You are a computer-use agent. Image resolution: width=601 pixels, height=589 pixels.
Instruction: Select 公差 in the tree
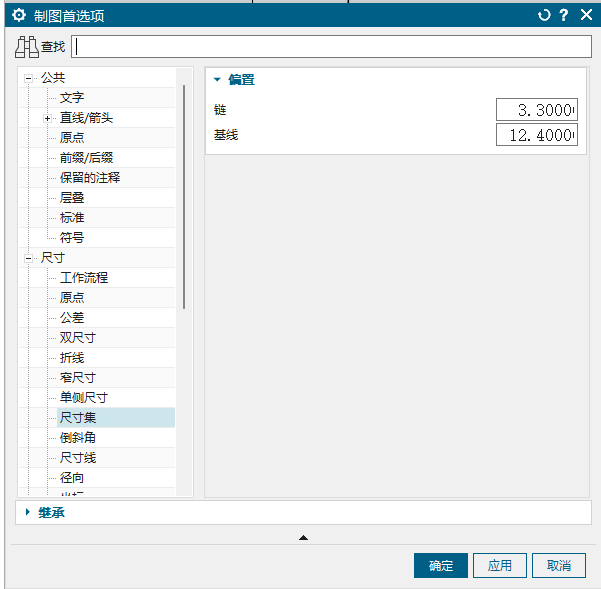72,318
